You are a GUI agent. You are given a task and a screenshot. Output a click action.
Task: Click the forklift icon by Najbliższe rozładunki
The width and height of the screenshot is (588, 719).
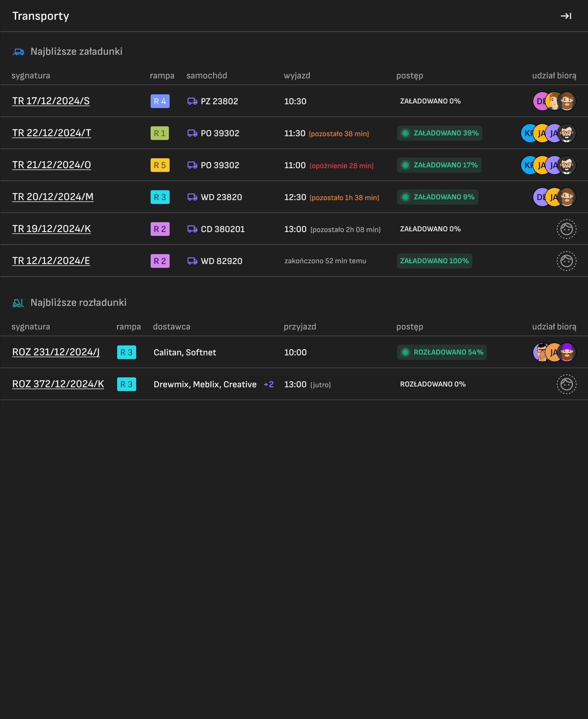18,303
